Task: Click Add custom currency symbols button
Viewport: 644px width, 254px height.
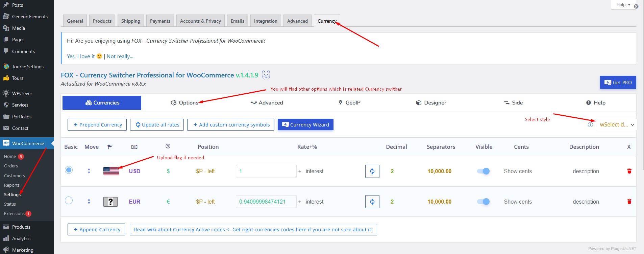Action: tap(231, 124)
